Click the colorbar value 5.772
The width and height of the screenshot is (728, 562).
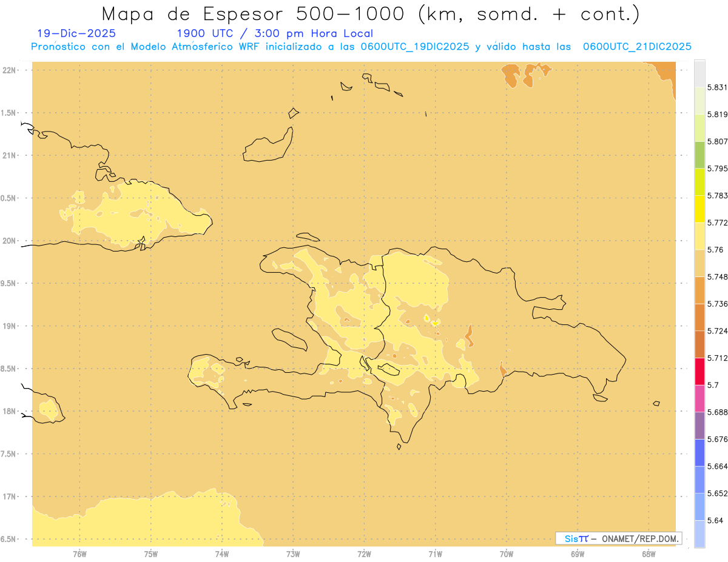[x=717, y=222]
